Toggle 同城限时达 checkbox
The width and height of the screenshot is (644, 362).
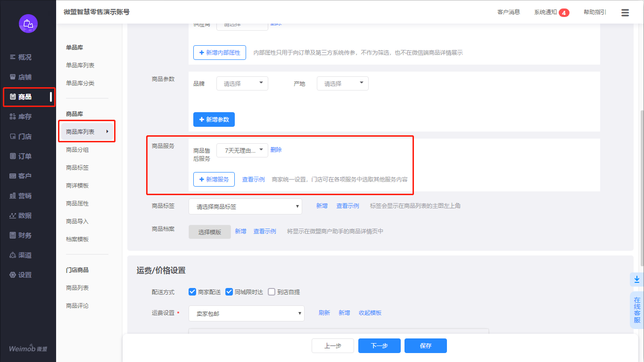coord(229,292)
